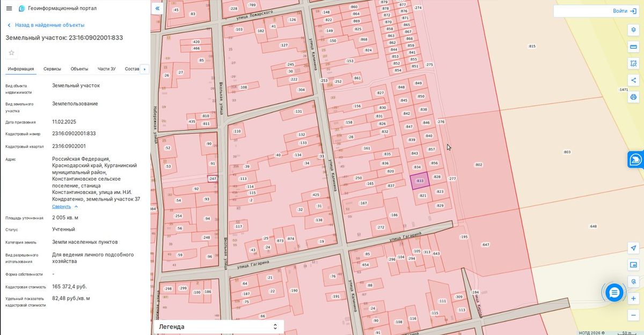Click the date value 11.02.2025
Viewport: 644px width, 335px height.
pyautogui.click(x=64, y=122)
